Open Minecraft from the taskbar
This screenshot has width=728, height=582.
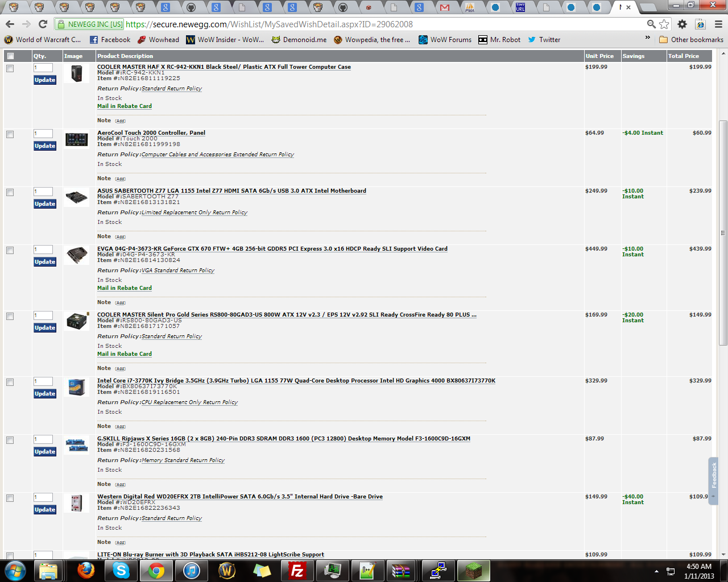pos(475,571)
